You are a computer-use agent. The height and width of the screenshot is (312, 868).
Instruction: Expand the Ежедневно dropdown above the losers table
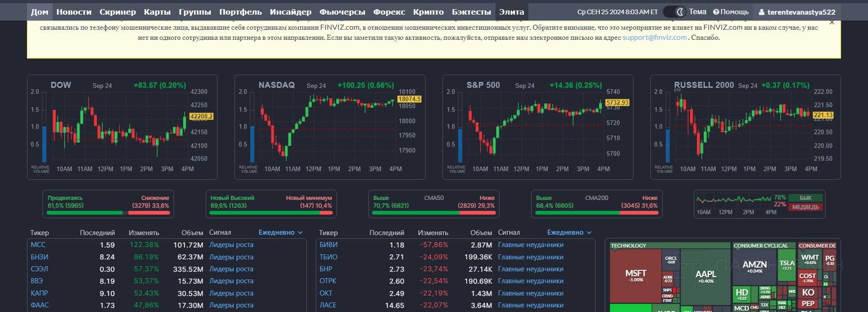(x=570, y=232)
